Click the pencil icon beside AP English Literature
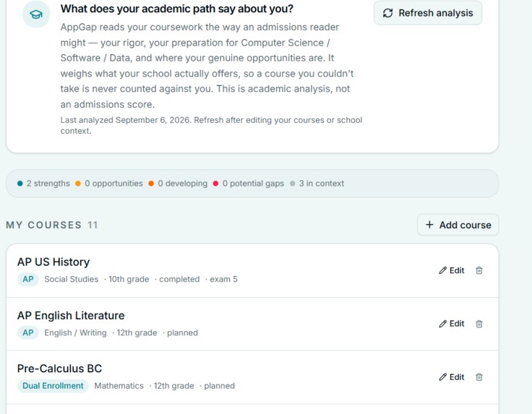 pyautogui.click(x=442, y=324)
